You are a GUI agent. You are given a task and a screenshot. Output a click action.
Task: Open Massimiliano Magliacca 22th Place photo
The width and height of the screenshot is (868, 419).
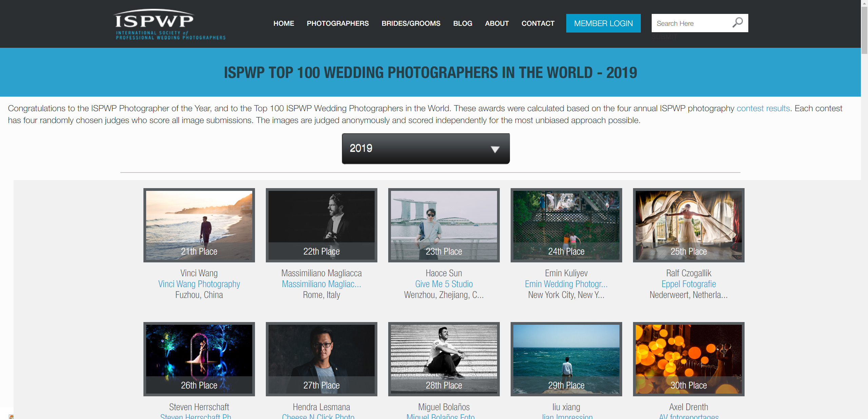pos(321,225)
